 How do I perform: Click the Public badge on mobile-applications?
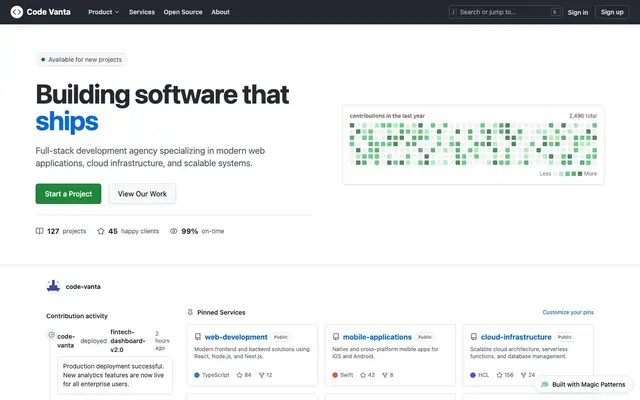pos(424,337)
